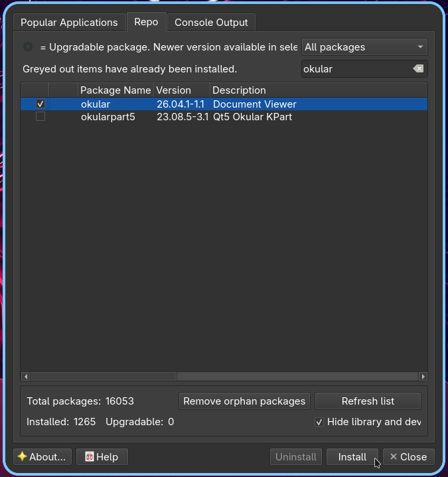Select the okularpart5 package name
The height and width of the screenshot is (477, 448).
[108, 117]
